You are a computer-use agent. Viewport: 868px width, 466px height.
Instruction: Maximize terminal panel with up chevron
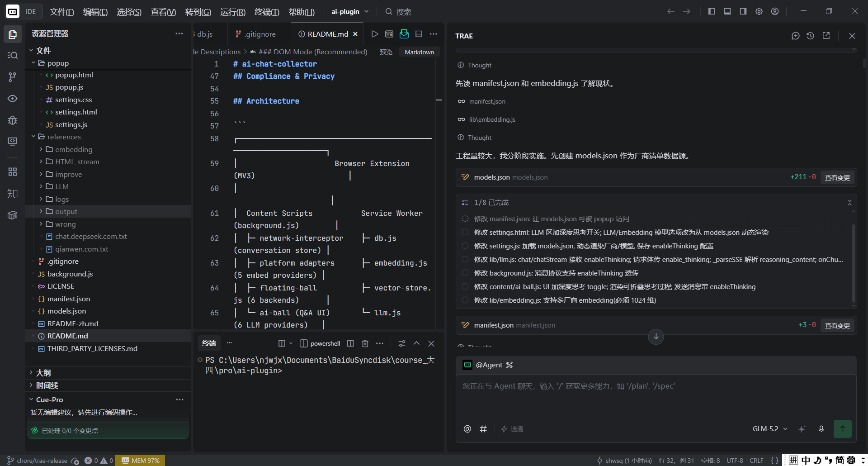tap(416, 343)
